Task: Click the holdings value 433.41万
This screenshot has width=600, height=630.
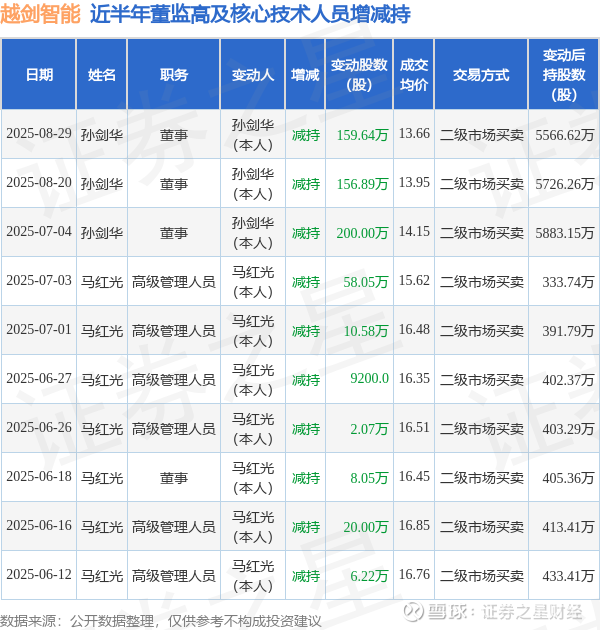Action: point(568,576)
